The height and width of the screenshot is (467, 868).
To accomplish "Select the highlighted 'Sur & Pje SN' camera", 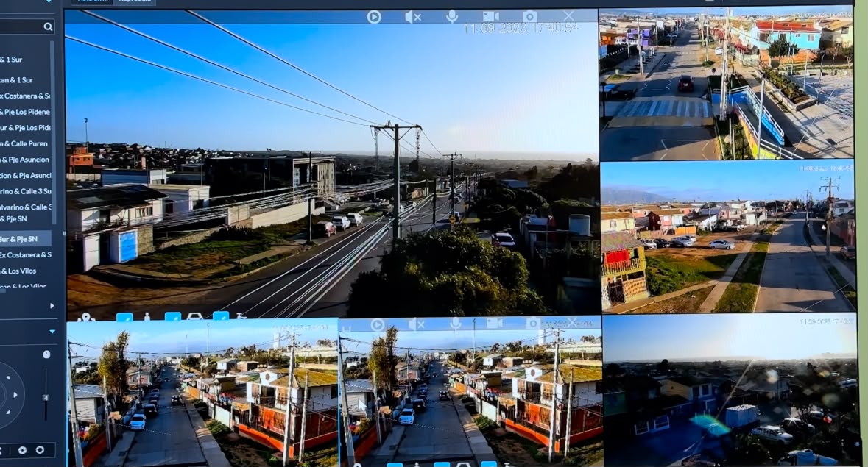I will pos(26,239).
